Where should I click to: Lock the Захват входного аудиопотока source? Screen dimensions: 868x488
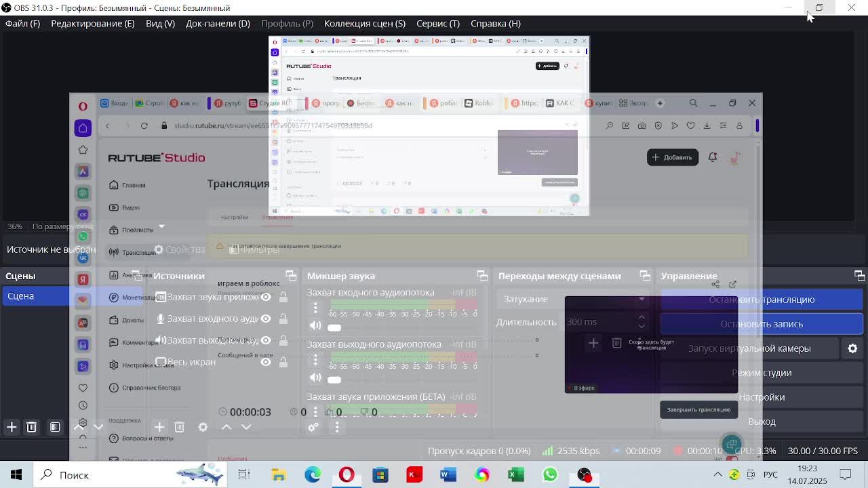click(x=283, y=319)
